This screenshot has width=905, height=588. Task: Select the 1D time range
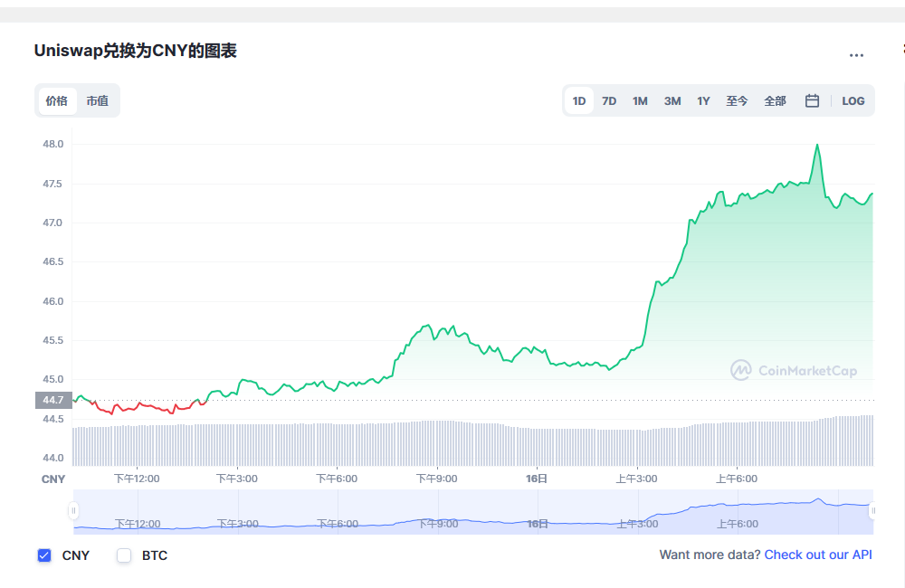tap(579, 101)
